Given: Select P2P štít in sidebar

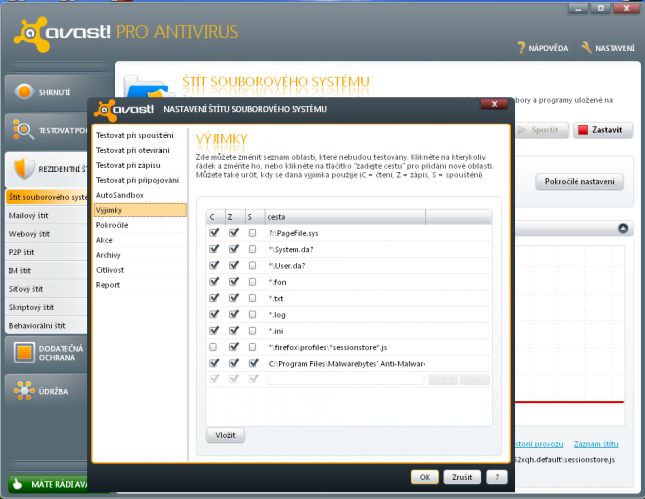Looking at the screenshot, I should 46,252.
